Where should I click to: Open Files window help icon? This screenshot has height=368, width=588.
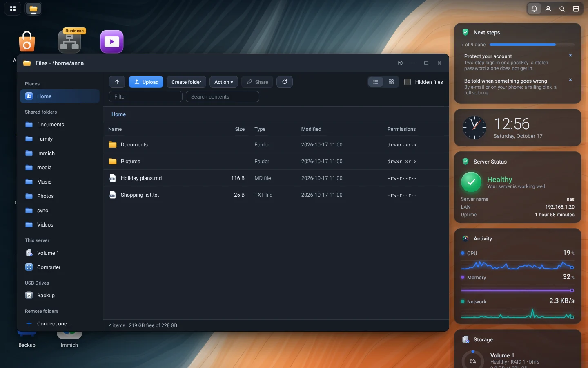click(x=400, y=63)
